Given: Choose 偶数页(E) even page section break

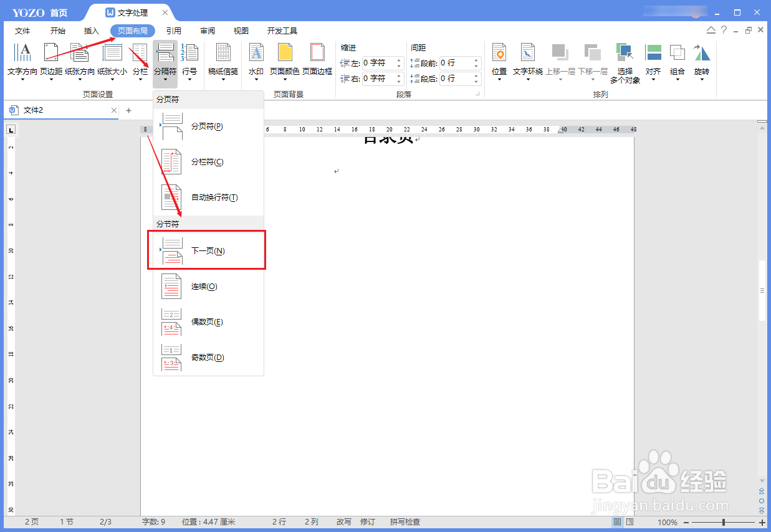Looking at the screenshot, I should pos(208,322).
